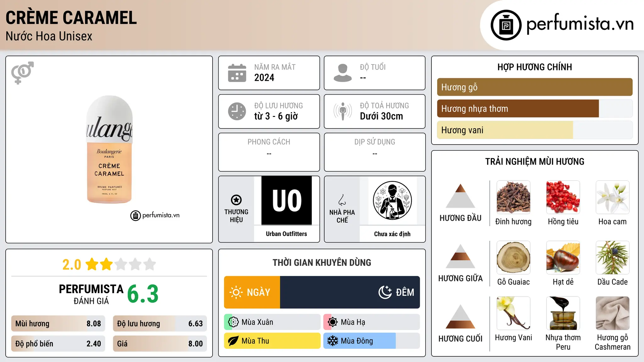Screen dimensions: 644x362
Task: Click the Crème Caramel title
Action: (71, 18)
